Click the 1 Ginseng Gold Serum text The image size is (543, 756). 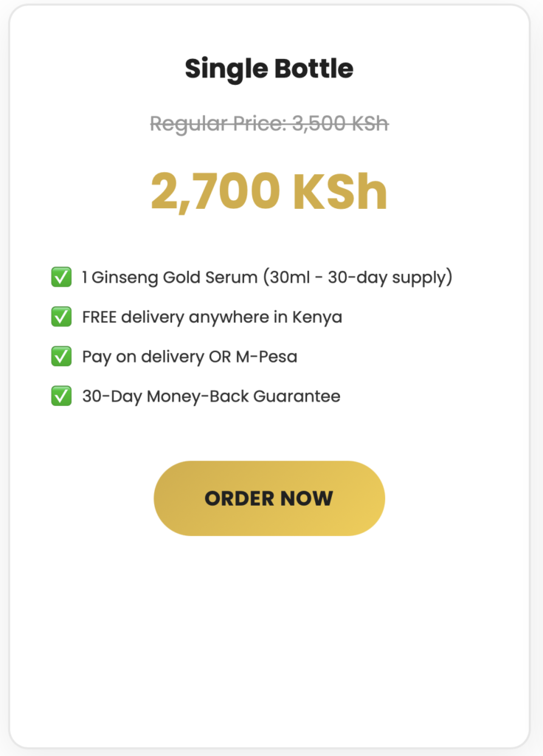coord(170,278)
